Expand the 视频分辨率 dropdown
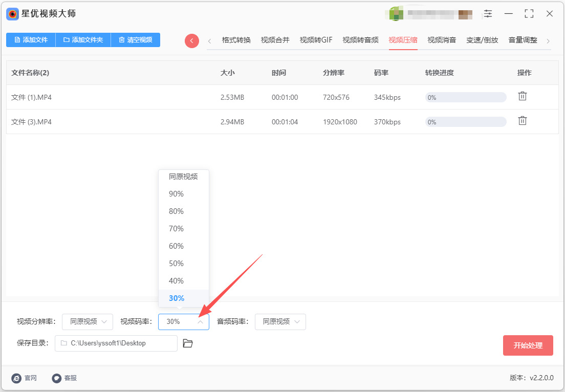Screen dimensions: 565x392 88,322
